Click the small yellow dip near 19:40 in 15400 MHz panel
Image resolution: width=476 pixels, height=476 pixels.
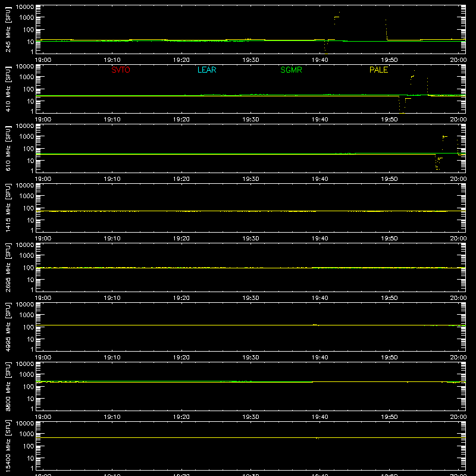pyautogui.click(x=317, y=439)
